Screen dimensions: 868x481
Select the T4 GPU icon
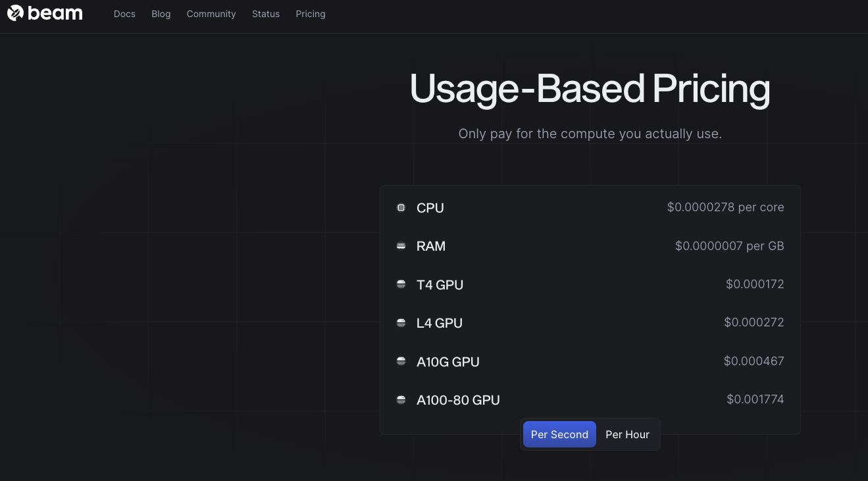coord(401,284)
